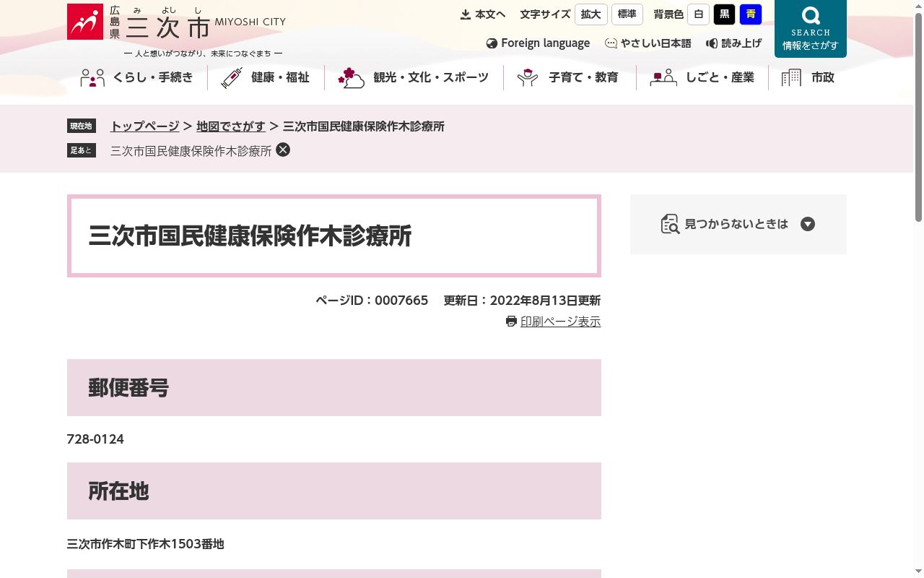
Task: Reset text size with 標準 button
Action: pyautogui.click(x=627, y=14)
